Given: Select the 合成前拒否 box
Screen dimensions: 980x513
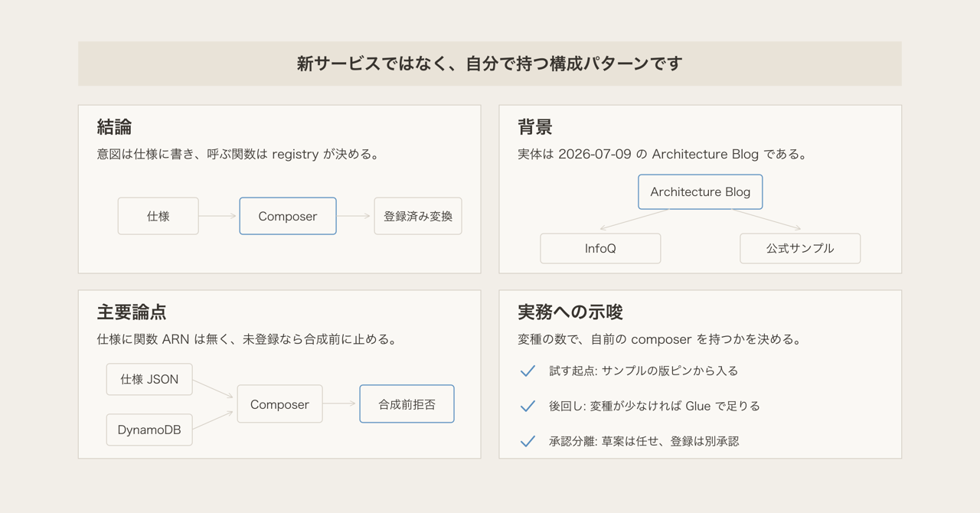Looking at the screenshot, I should (407, 404).
